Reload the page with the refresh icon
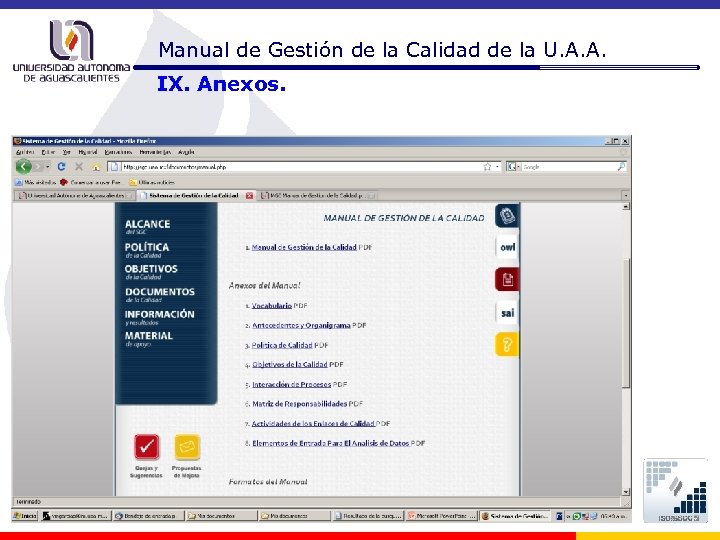 tap(62, 167)
